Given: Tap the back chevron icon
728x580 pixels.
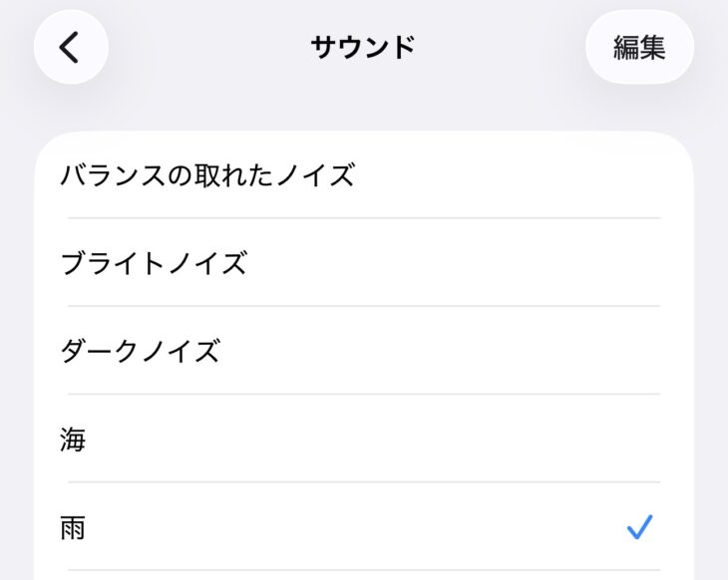Looking at the screenshot, I should click(70, 47).
